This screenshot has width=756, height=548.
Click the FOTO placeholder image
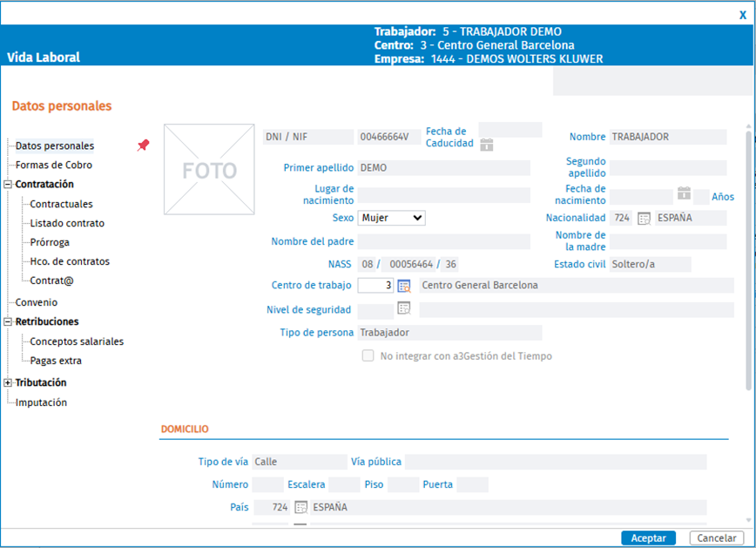click(x=209, y=169)
